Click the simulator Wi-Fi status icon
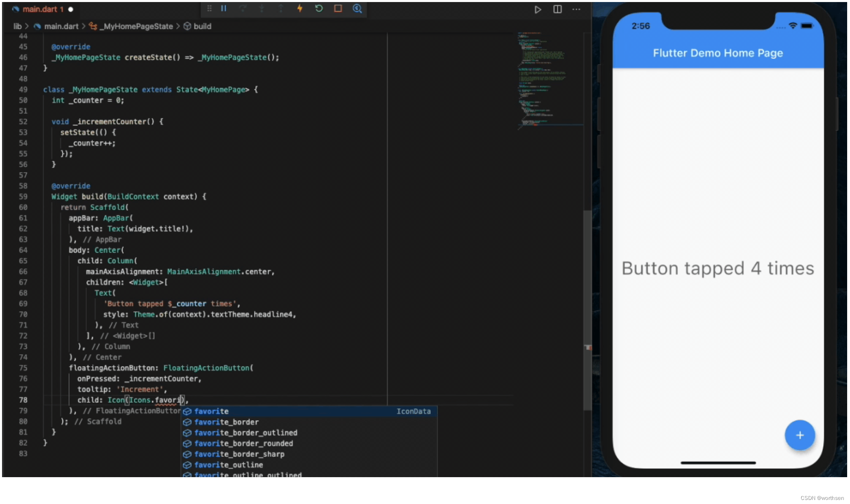The image size is (850, 504). tap(793, 26)
